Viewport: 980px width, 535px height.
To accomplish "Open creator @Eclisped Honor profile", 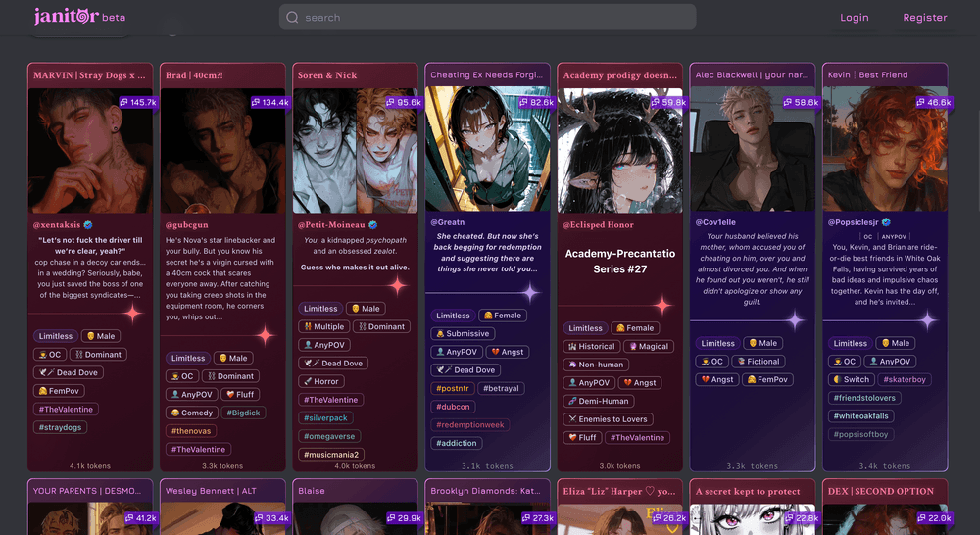I will [598, 225].
